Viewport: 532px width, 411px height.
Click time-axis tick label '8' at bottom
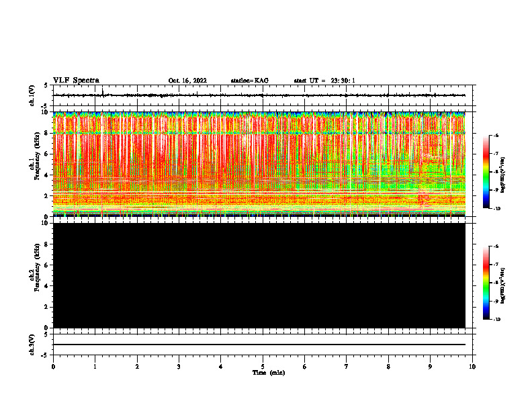(388, 367)
